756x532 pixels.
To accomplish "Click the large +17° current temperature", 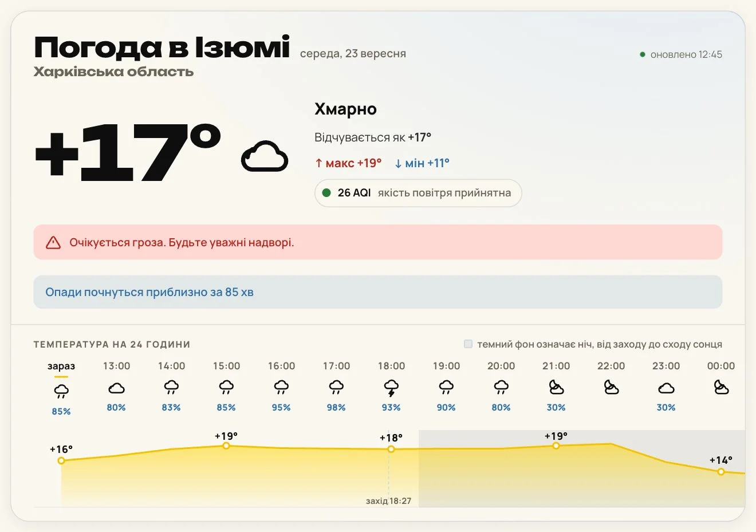I will [x=128, y=153].
